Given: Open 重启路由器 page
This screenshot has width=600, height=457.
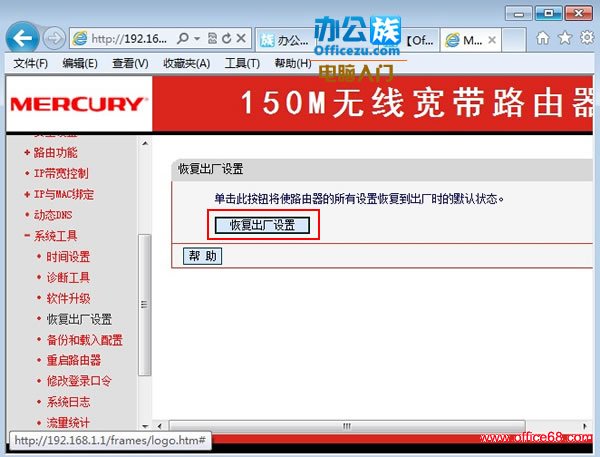Looking at the screenshot, I should tap(73, 360).
